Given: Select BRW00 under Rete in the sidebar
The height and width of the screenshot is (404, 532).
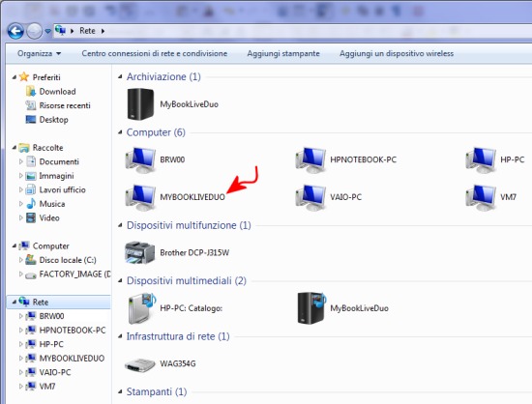Looking at the screenshot, I should (x=51, y=316).
